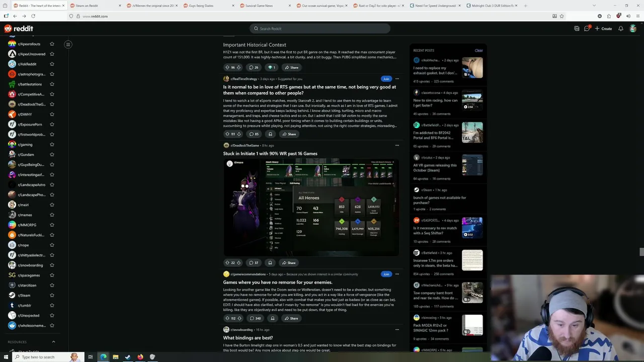Open more options for r/snowboarding post
This screenshot has height=362, width=644.
tap(397, 329)
